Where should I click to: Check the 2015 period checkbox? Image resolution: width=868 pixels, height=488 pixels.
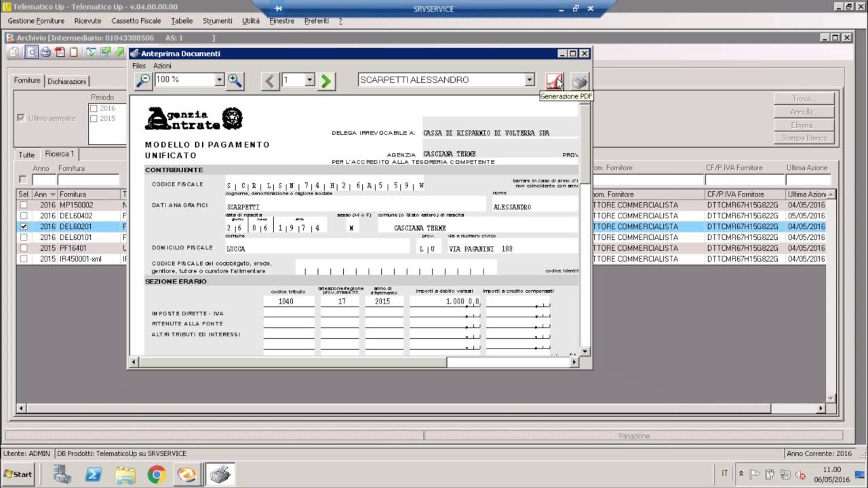click(x=94, y=119)
